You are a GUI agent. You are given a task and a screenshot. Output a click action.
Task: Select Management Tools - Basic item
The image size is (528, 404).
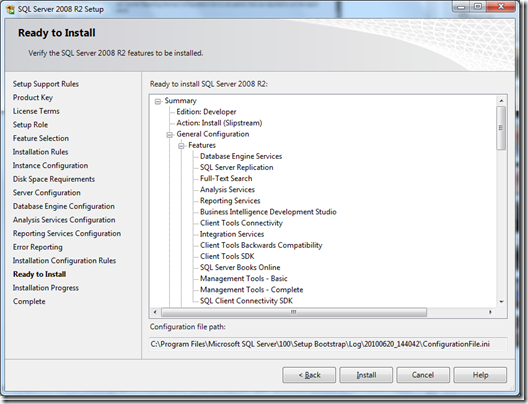(x=243, y=278)
